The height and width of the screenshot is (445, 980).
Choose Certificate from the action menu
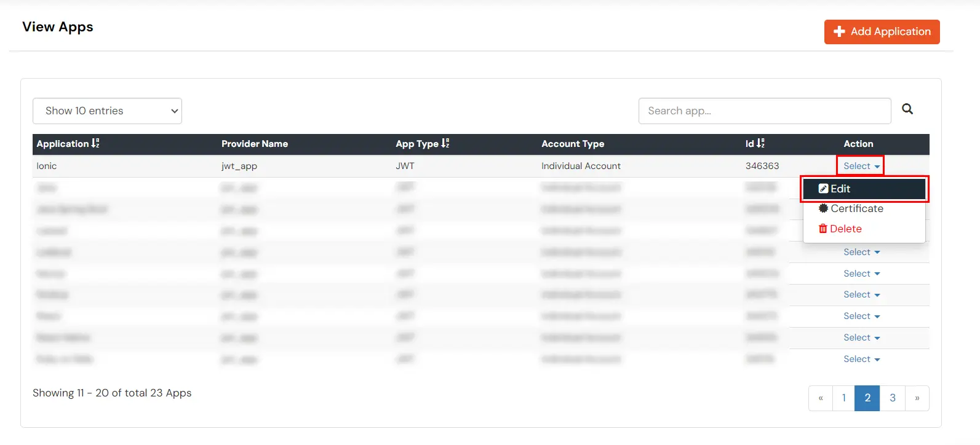856,208
